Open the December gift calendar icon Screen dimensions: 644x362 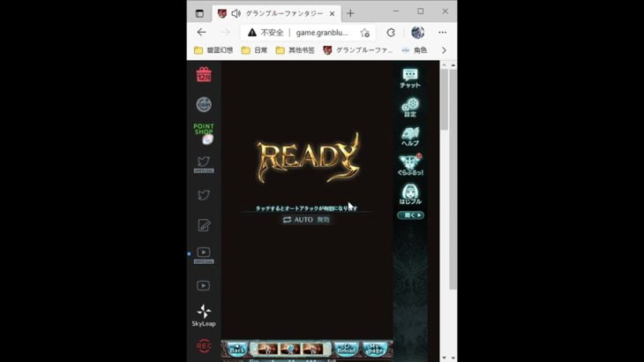coord(204,75)
